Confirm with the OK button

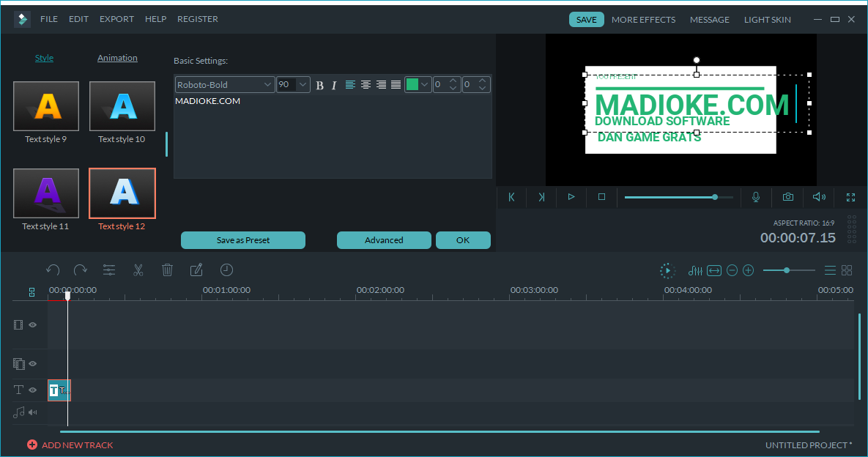[x=463, y=240]
